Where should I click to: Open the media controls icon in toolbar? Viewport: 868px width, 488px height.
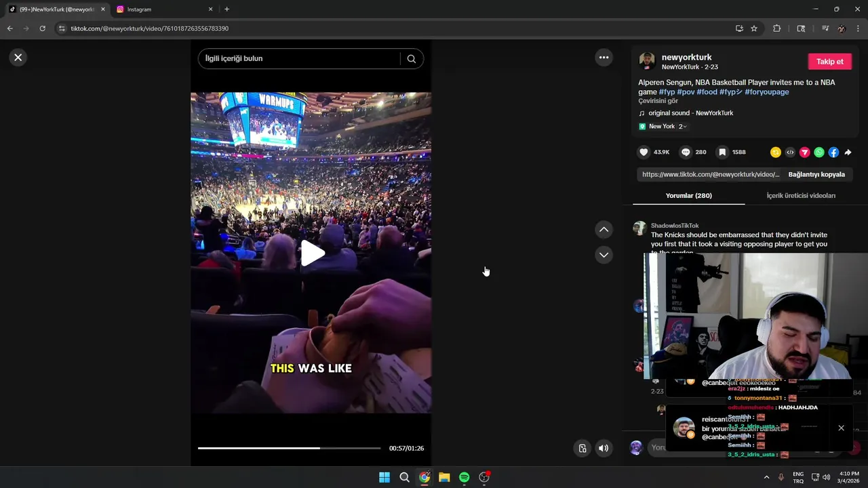(x=825, y=28)
